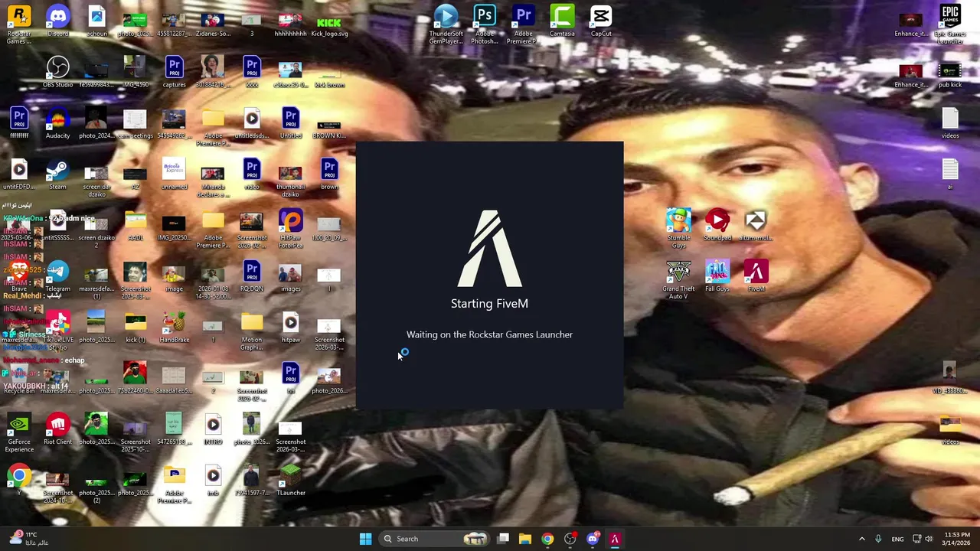Open Task View from the taskbar

coord(503,539)
